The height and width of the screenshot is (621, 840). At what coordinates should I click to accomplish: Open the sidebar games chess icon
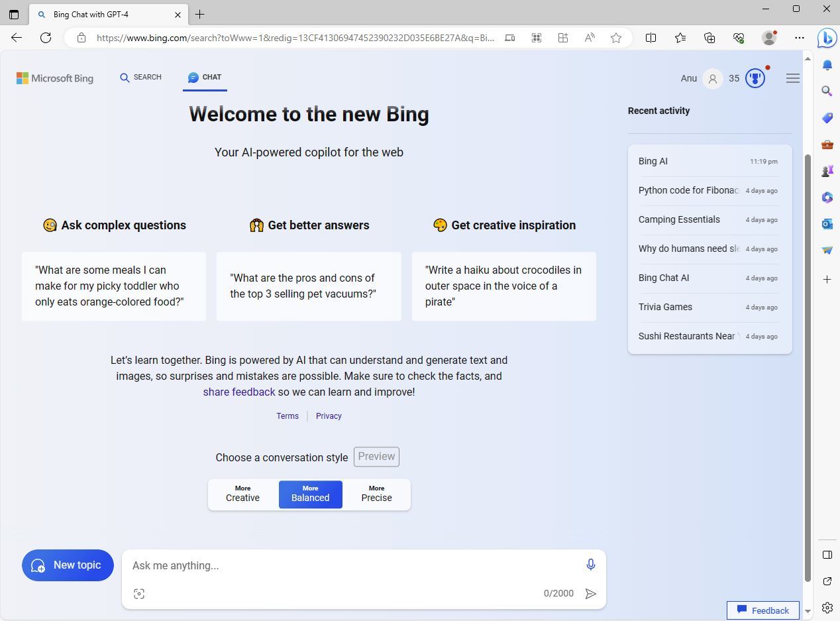(x=827, y=171)
